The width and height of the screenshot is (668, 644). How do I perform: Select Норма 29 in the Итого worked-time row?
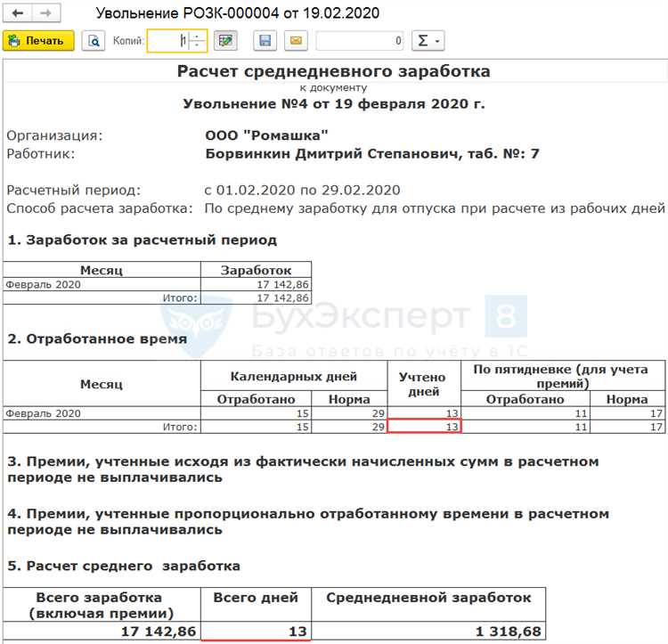coord(349,427)
